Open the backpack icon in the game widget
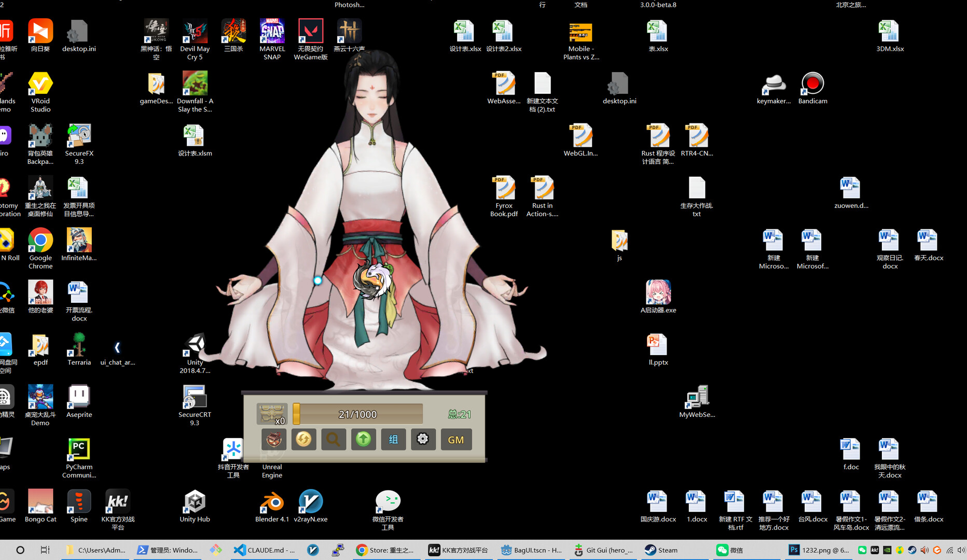The image size is (967, 560). 273,439
